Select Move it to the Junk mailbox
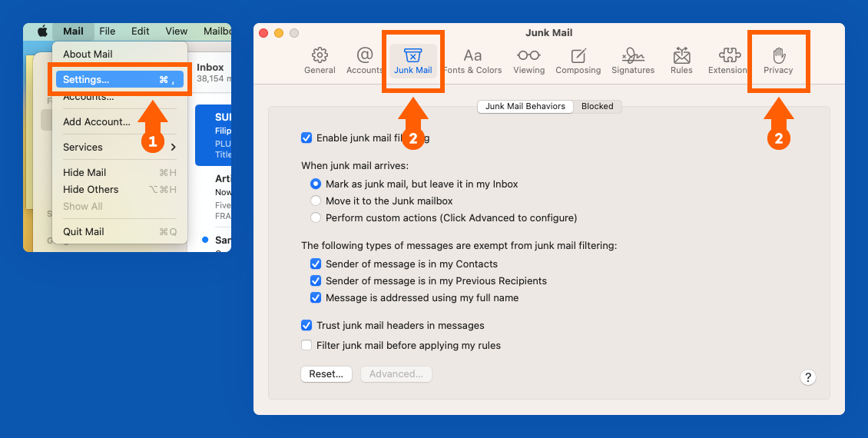 click(x=316, y=201)
